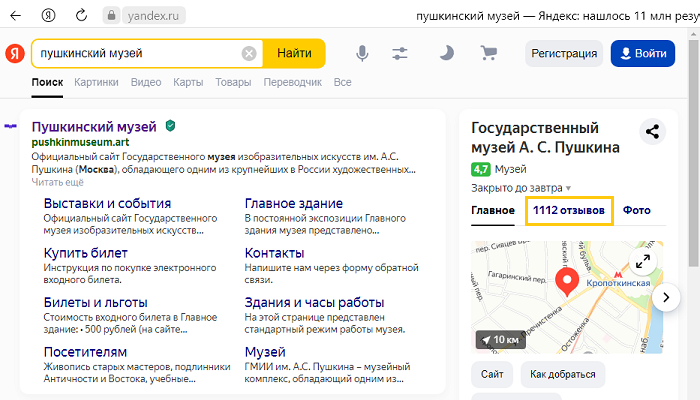Screen dimensions: 700x400
Task: Expand 'Закрыто до завтра' opening hours
Action: click(x=521, y=187)
